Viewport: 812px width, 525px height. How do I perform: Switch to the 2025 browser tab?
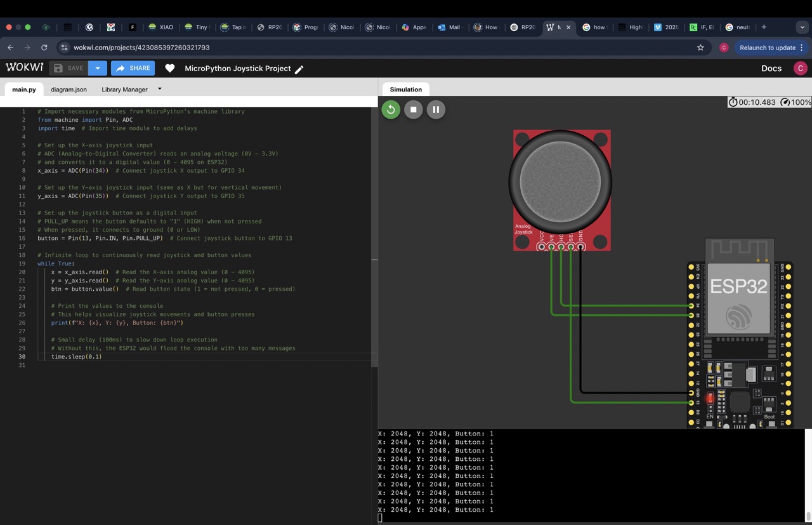tap(666, 27)
